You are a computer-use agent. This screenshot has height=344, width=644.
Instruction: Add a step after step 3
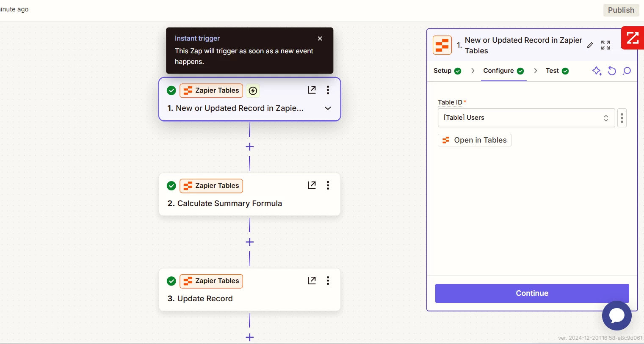pyautogui.click(x=250, y=337)
